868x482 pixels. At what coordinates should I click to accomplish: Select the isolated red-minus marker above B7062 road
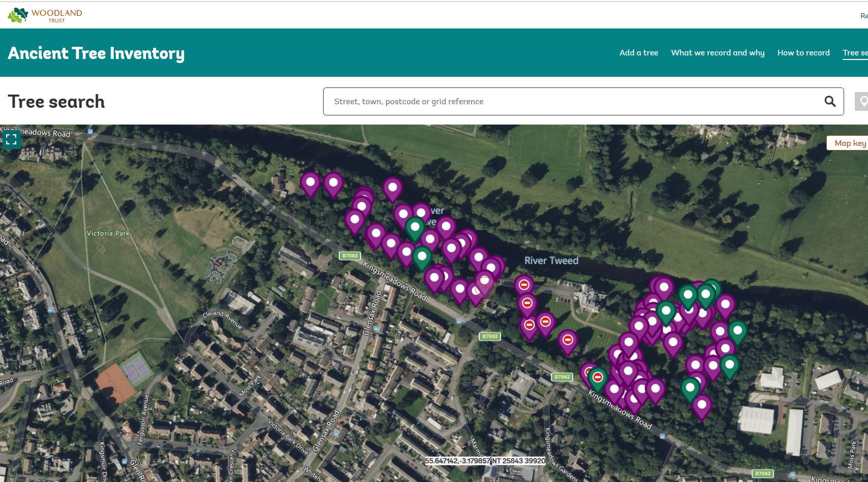click(568, 340)
